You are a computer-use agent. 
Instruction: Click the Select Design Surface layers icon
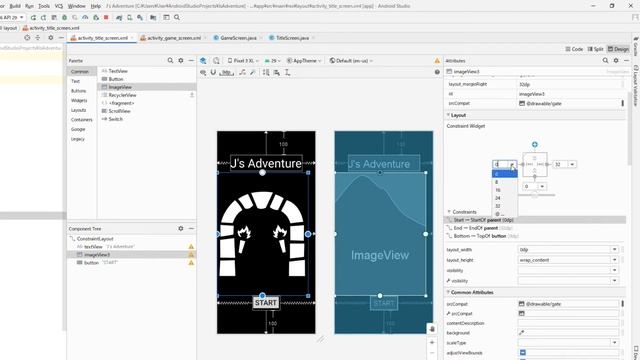[203, 60]
